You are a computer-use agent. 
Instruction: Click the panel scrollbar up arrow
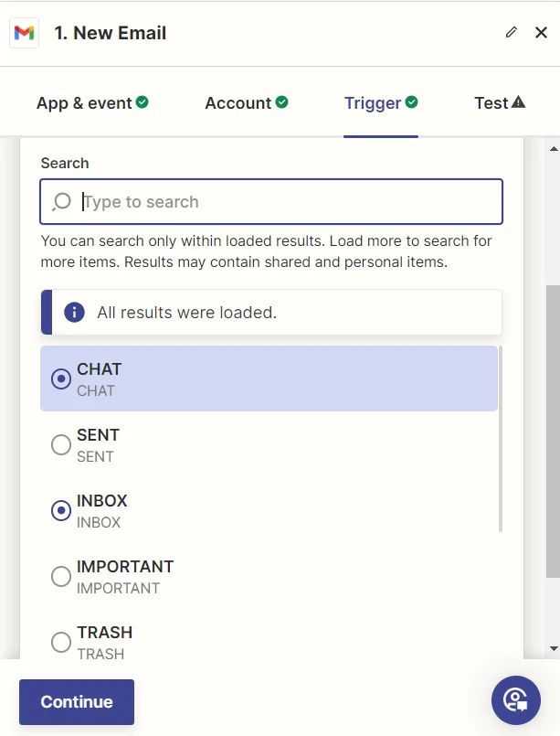[554, 149]
